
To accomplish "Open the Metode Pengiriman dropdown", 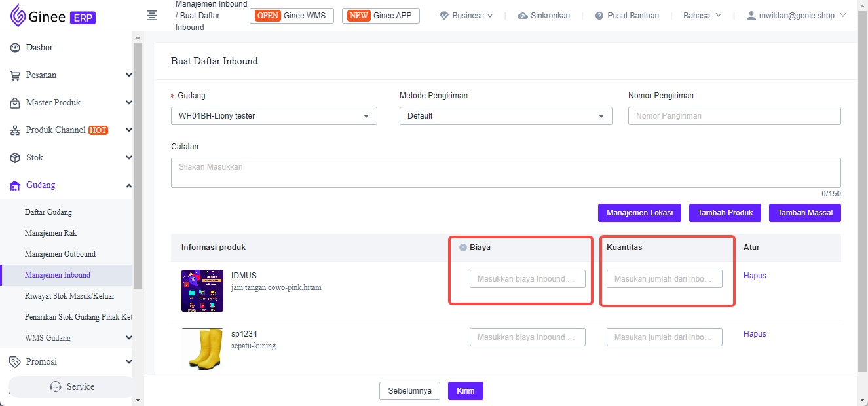I will 506,116.
